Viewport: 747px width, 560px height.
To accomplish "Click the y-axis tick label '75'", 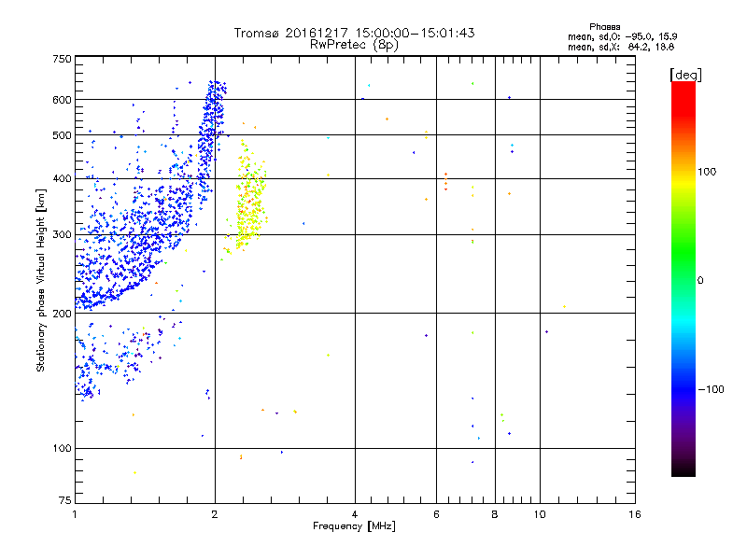I will 65,500.
